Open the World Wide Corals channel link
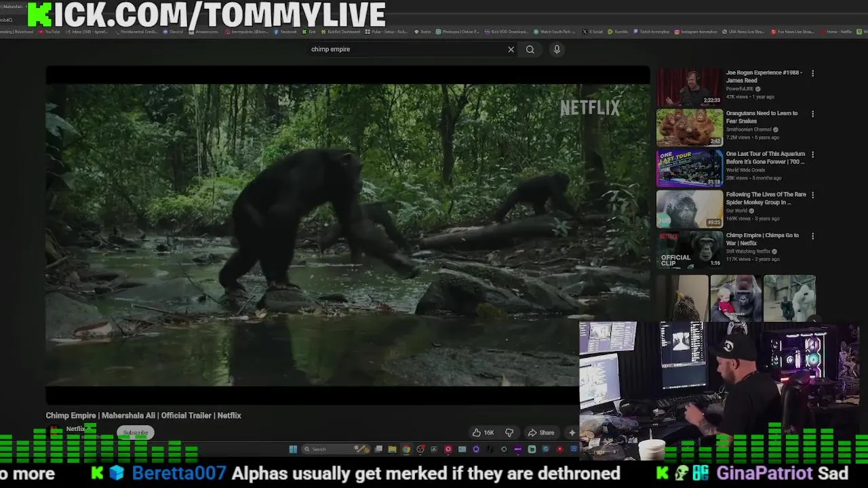The height and width of the screenshot is (488, 868). tap(744, 170)
